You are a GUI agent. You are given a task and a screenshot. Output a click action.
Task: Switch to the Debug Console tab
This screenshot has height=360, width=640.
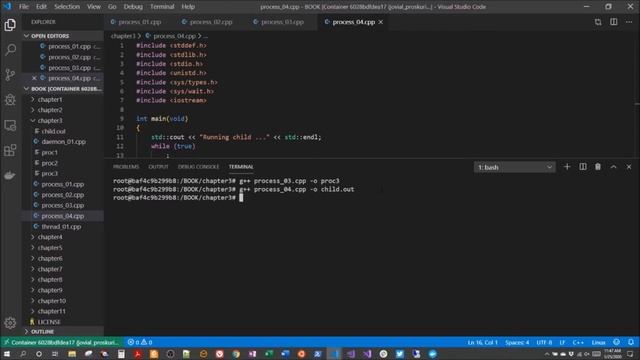(x=198, y=167)
